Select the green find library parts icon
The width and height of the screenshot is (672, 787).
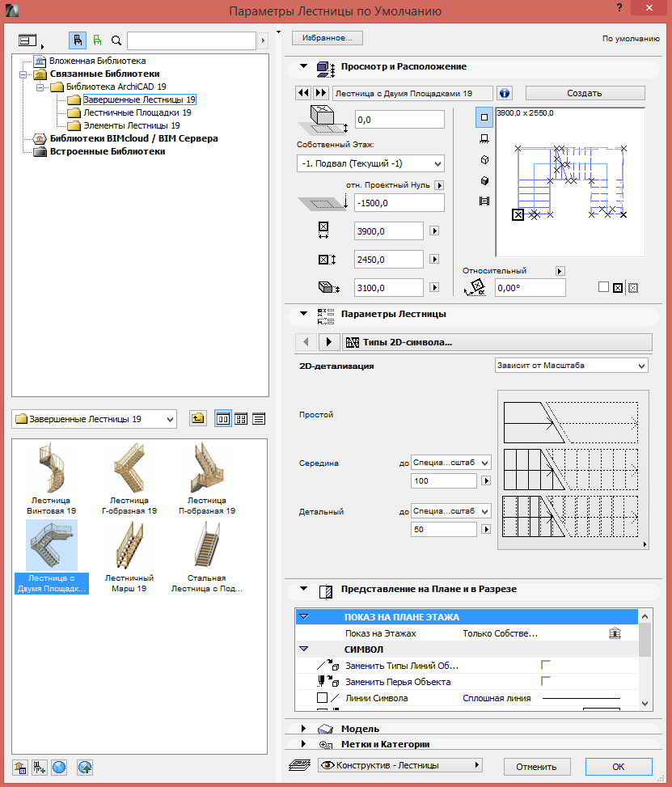[x=97, y=40]
